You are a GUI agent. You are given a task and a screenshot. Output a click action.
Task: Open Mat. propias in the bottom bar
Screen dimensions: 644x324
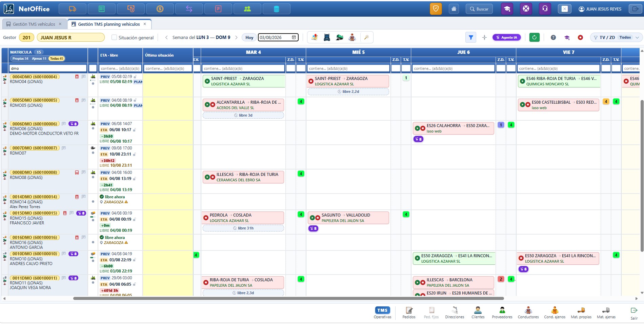(581, 312)
